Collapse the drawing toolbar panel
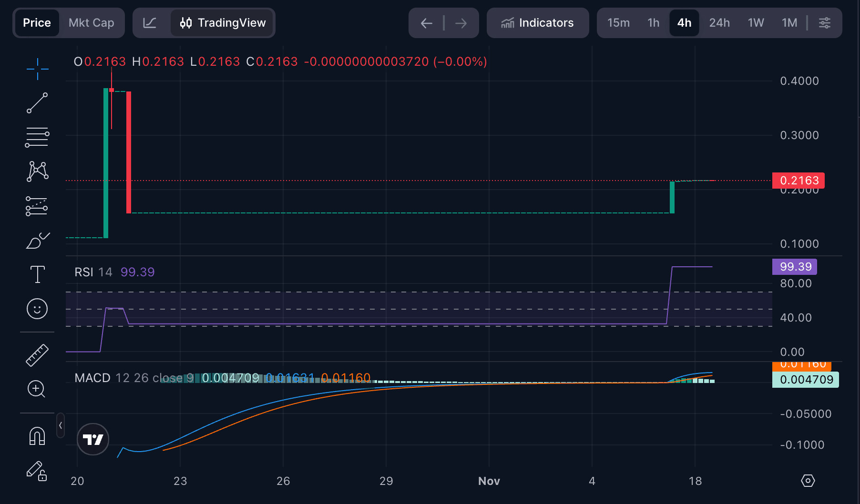Screen dimensions: 860x504 [x=61, y=425]
